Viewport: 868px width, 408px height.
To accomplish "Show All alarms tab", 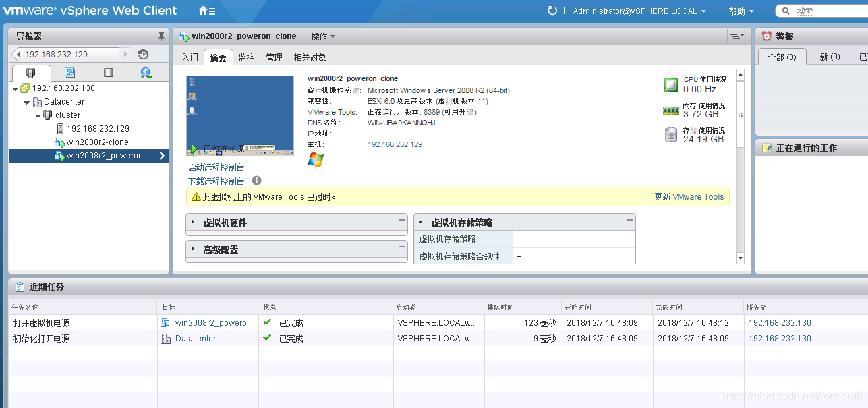I will (x=782, y=57).
